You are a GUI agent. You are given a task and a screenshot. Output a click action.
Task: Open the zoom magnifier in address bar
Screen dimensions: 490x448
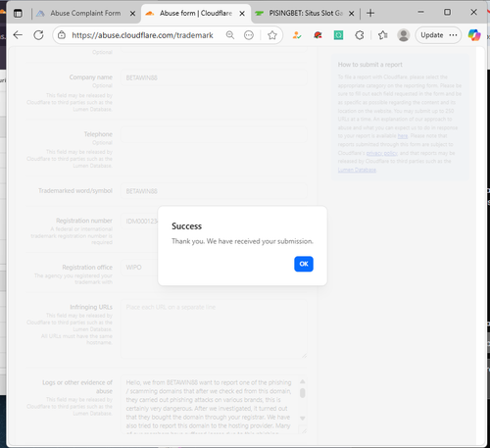coord(230,35)
